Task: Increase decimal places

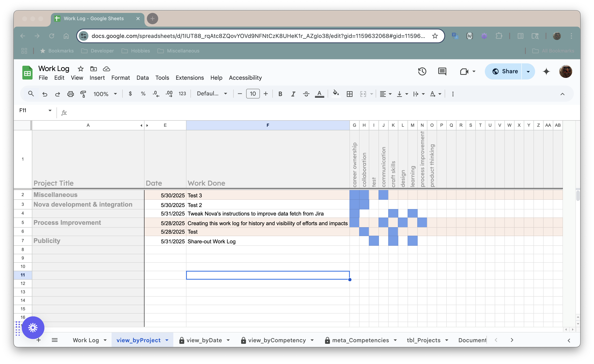Action: [169, 94]
